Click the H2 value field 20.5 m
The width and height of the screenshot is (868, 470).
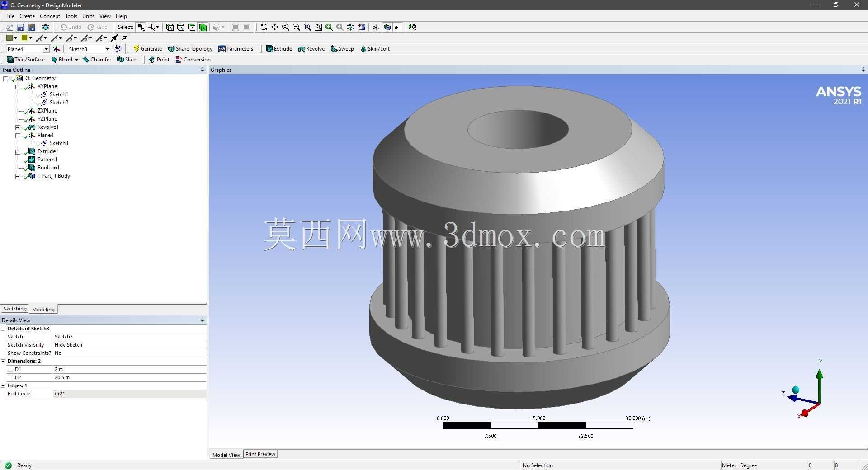coord(130,377)
